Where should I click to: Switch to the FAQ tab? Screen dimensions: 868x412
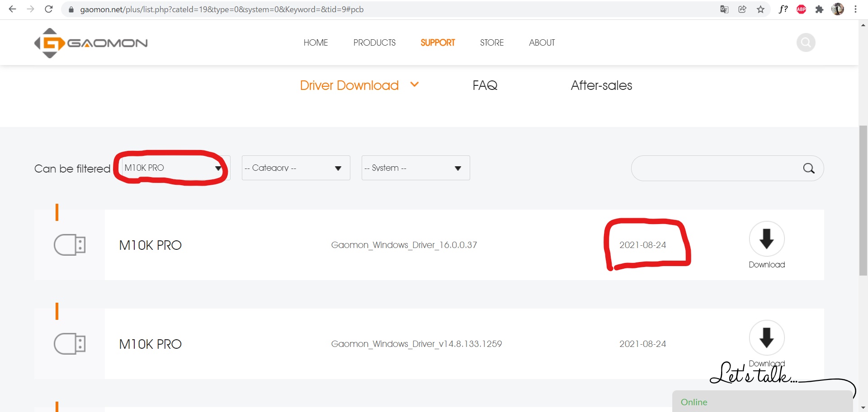click(485, 85)
